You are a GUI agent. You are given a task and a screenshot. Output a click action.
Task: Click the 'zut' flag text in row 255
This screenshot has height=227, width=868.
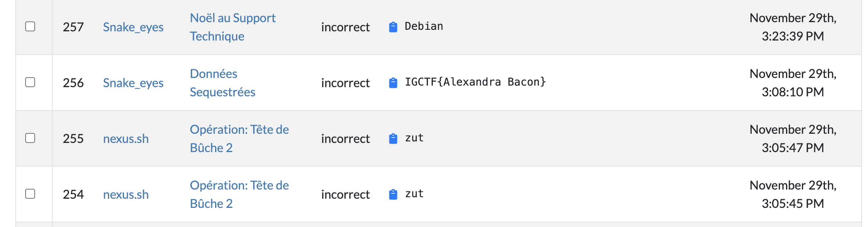click(414, 138)
